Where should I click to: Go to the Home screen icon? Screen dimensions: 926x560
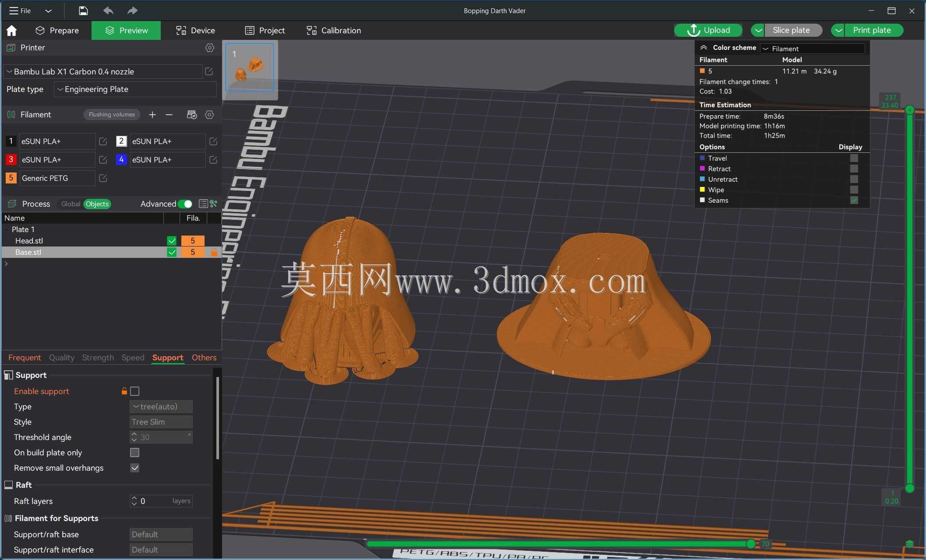[x=12, y=30]
